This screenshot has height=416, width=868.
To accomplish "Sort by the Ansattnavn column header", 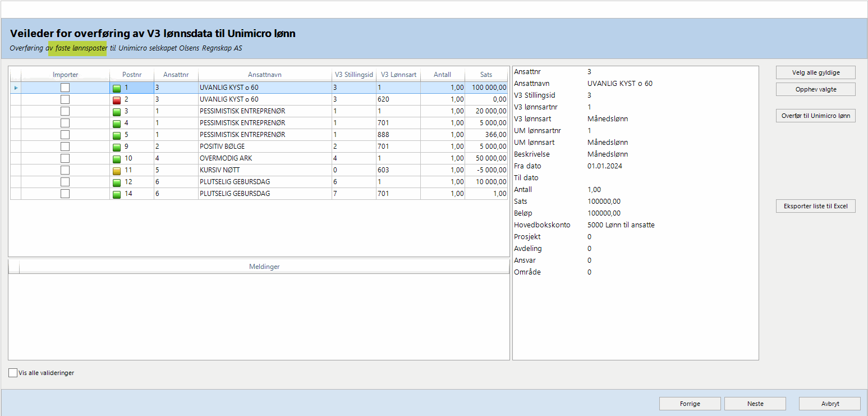I will [x=264, y=75].
